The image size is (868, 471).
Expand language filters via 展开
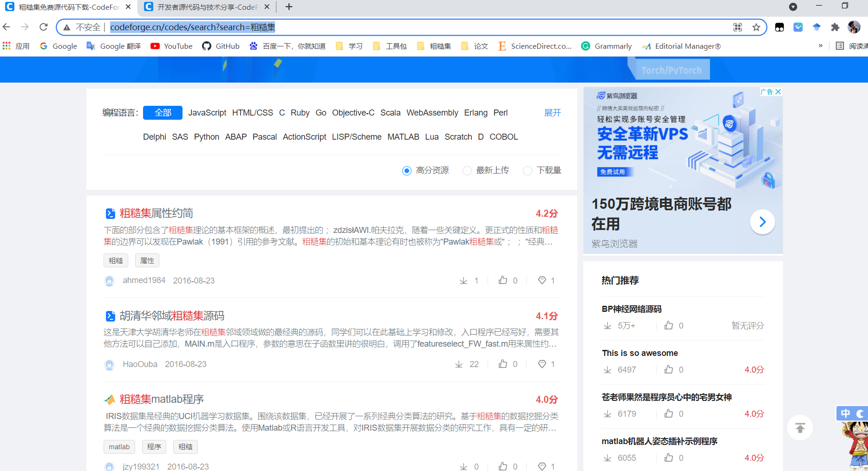(x=552, y=113)
